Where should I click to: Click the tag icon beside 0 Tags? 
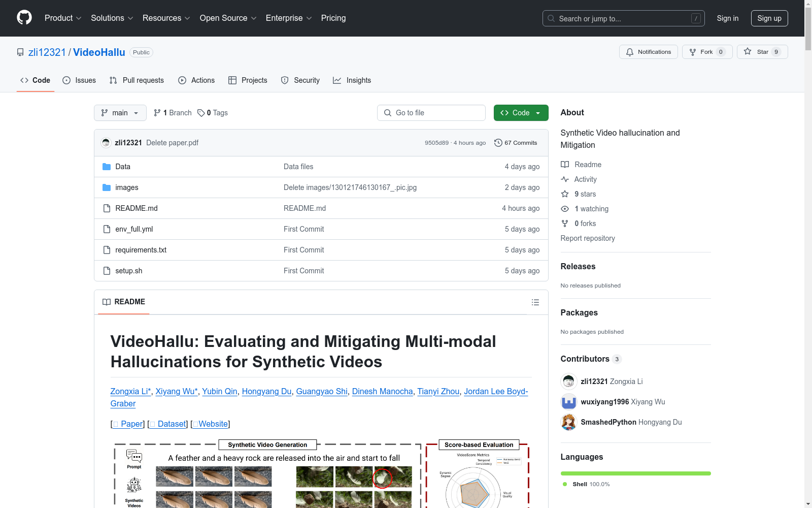[201, 113]
